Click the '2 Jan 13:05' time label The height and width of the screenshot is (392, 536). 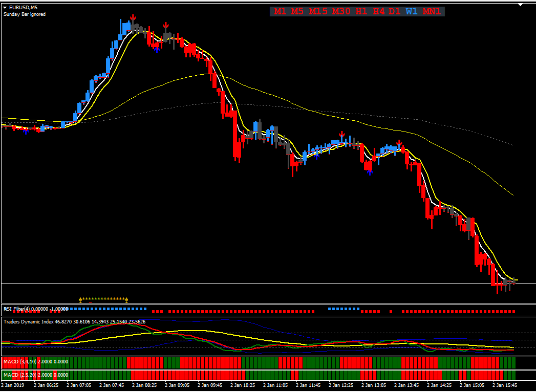click(374, 385)
